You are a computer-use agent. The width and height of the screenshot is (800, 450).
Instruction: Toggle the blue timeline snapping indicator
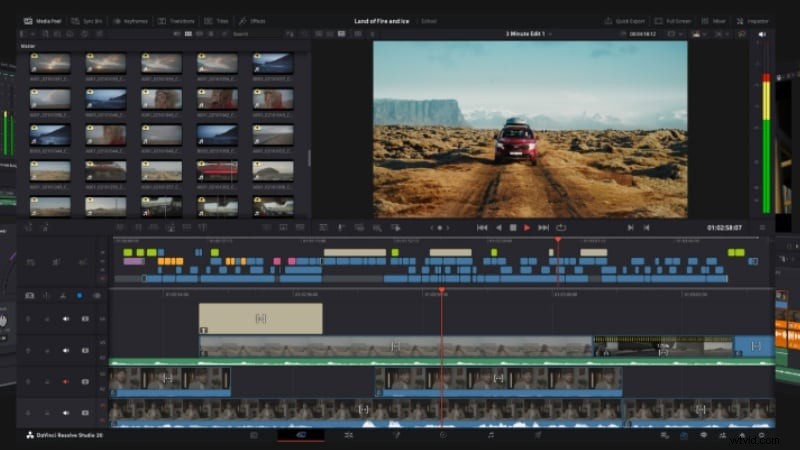pyautogui.click(x=80, y=295)
